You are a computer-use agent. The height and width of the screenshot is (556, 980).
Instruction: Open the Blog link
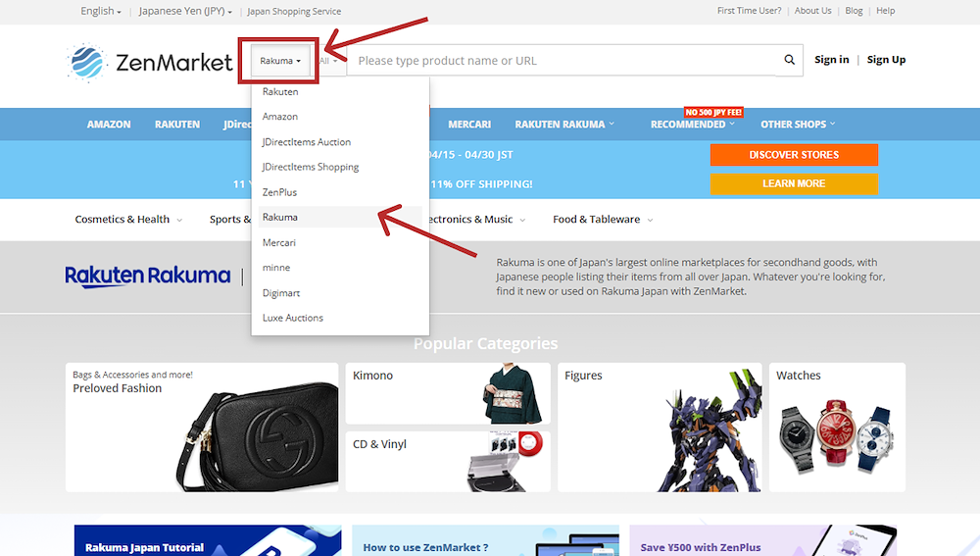854,11
